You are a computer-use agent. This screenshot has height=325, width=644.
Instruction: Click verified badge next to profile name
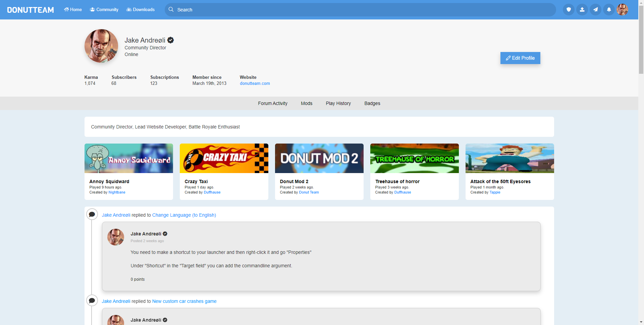[170, 40]
